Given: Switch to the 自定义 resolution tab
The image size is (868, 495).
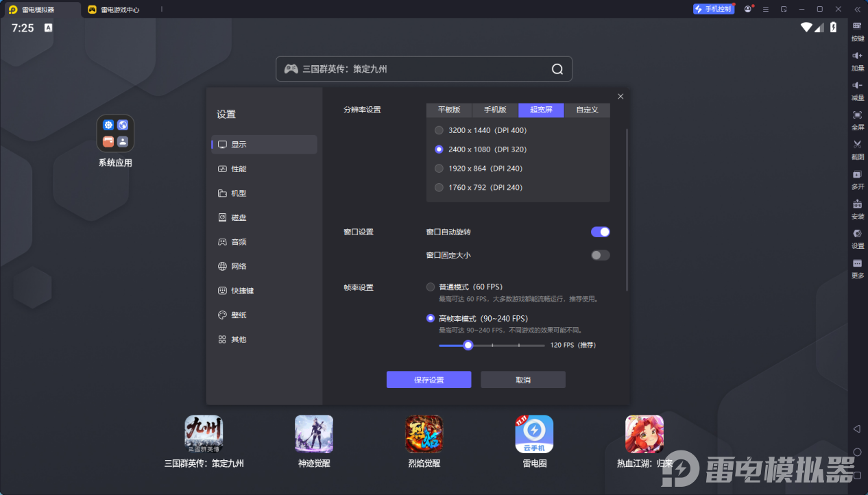Looking at the screenshot, I should pos(586,110).
